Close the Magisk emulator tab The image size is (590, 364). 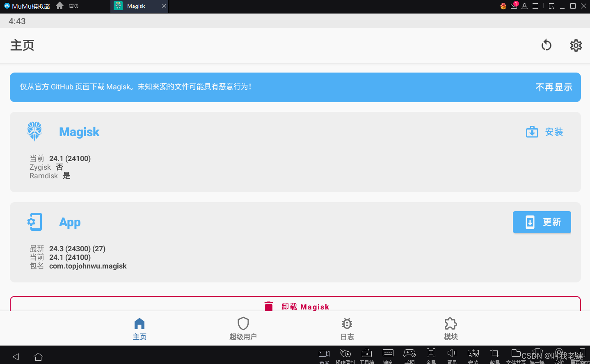164,6
